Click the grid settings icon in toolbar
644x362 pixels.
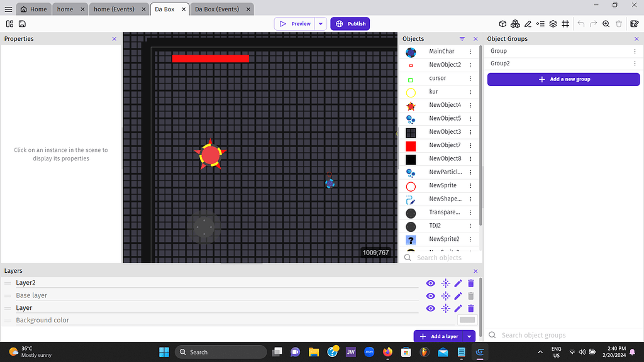pos(565,23)
